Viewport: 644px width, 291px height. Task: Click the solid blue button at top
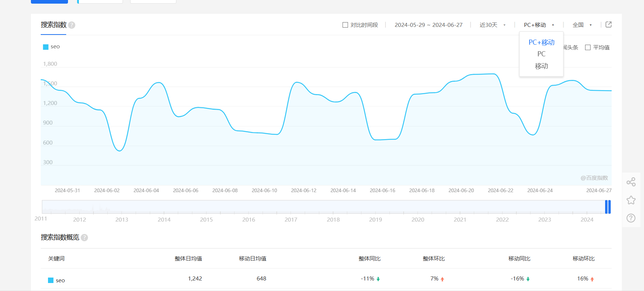point(49,1)
